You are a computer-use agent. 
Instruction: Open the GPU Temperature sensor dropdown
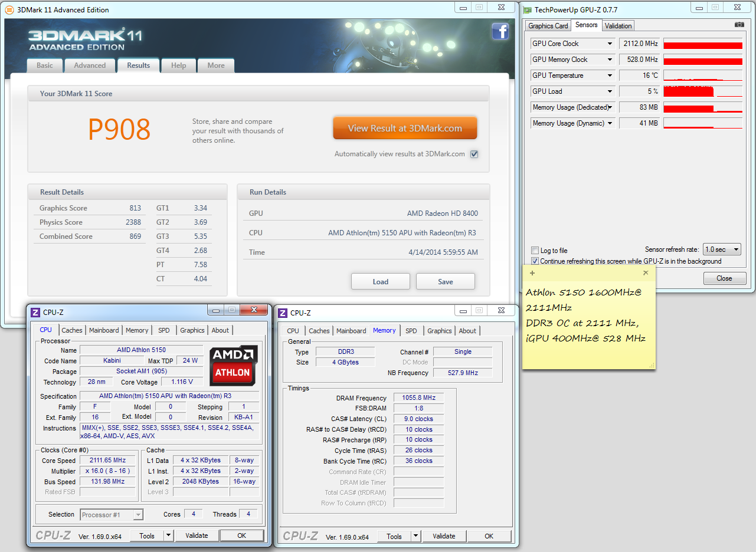[x=610, y=75]
